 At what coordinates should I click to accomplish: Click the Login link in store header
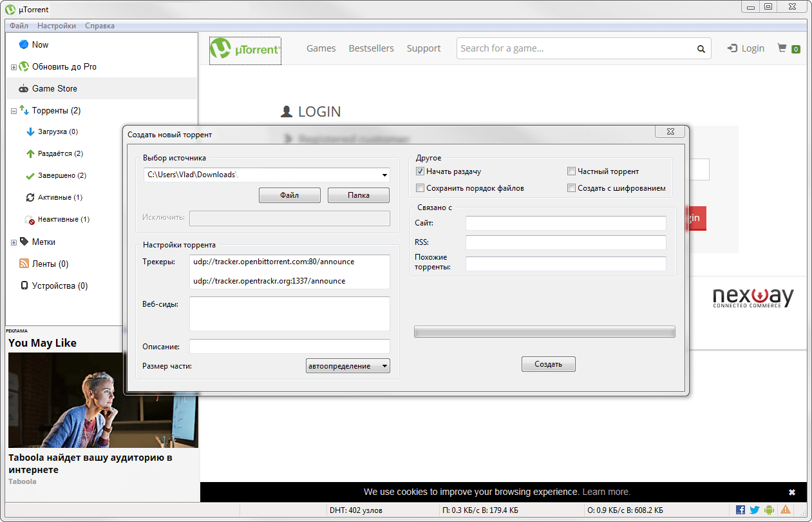(x=753, y=48)
